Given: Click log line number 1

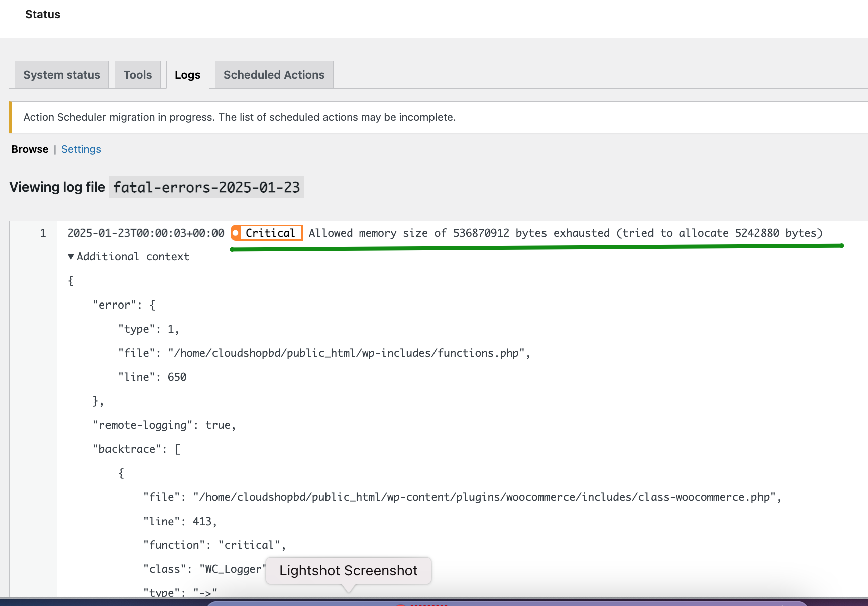Looking at the screenshot, I should point(43,233).
